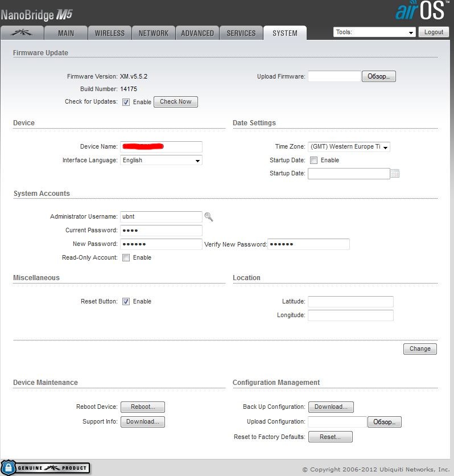Click the Reboot button
Image resolution: width=454 pixels, height=476 pixels.
pyautogui.click(x=143, y=407)
